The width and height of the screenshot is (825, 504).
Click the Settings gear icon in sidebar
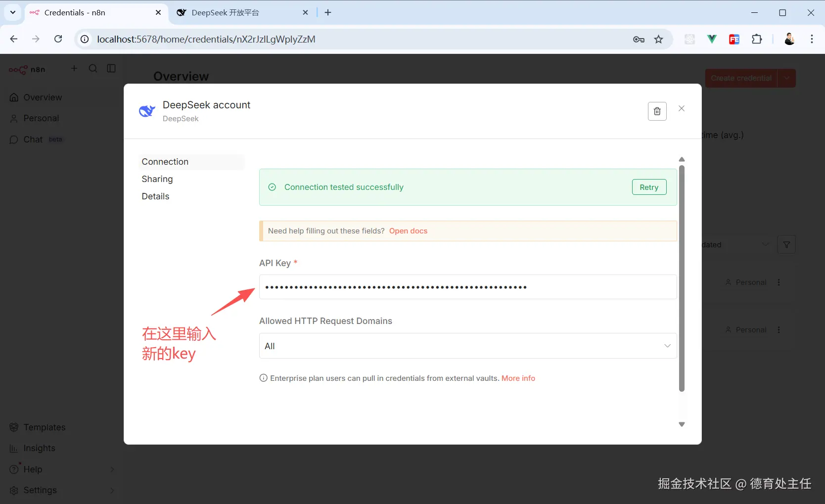pos(14,490)
